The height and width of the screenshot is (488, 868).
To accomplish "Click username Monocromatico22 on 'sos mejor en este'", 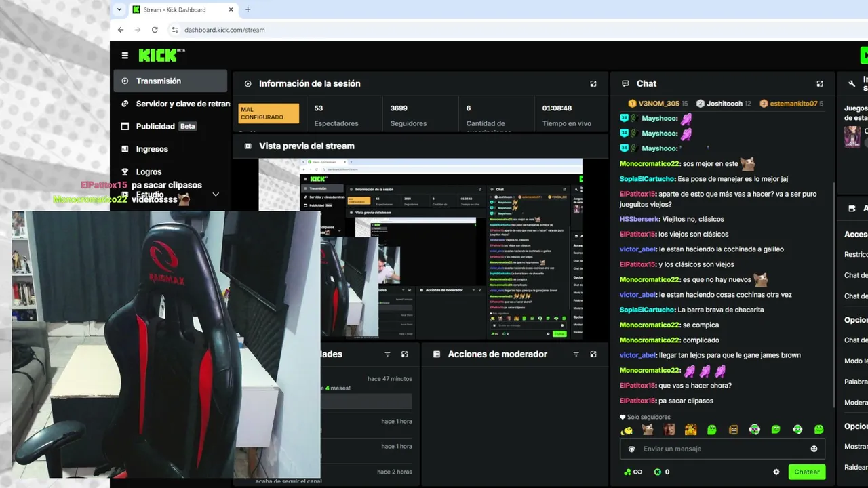I will (x=649, y=164).
